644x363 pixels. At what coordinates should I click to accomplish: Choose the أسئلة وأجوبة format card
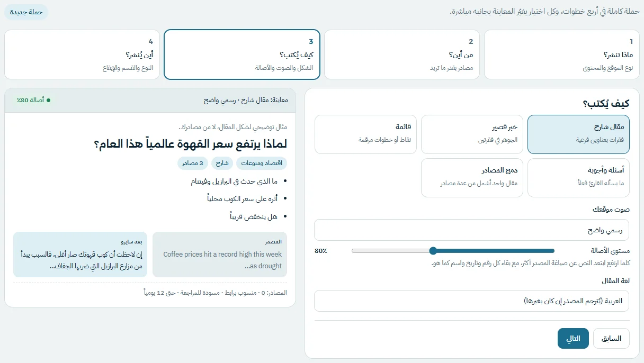point(579,178)
